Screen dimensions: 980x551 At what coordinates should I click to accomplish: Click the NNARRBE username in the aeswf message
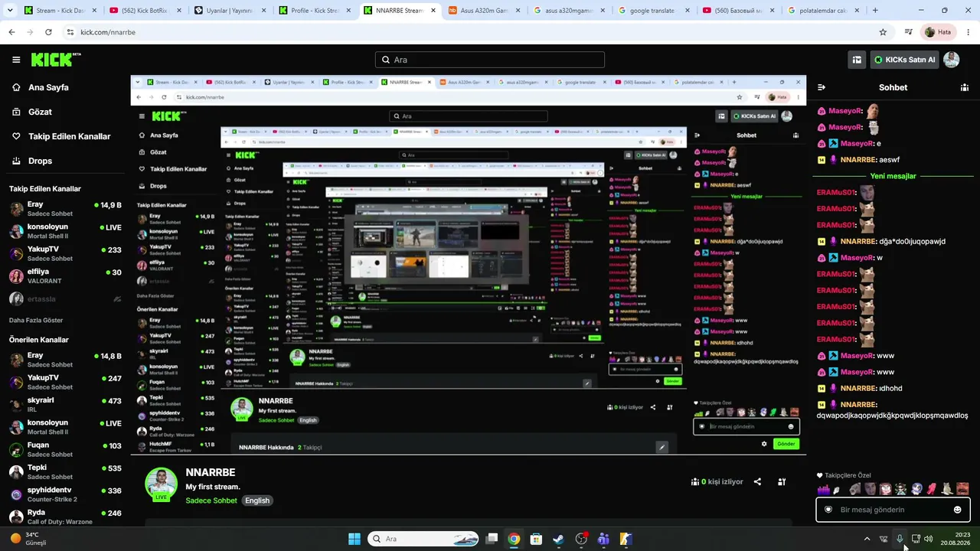(858, 160)
